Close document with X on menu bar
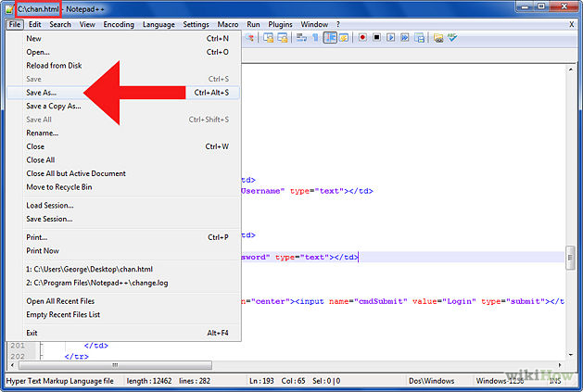 click(x=572, y=24)
